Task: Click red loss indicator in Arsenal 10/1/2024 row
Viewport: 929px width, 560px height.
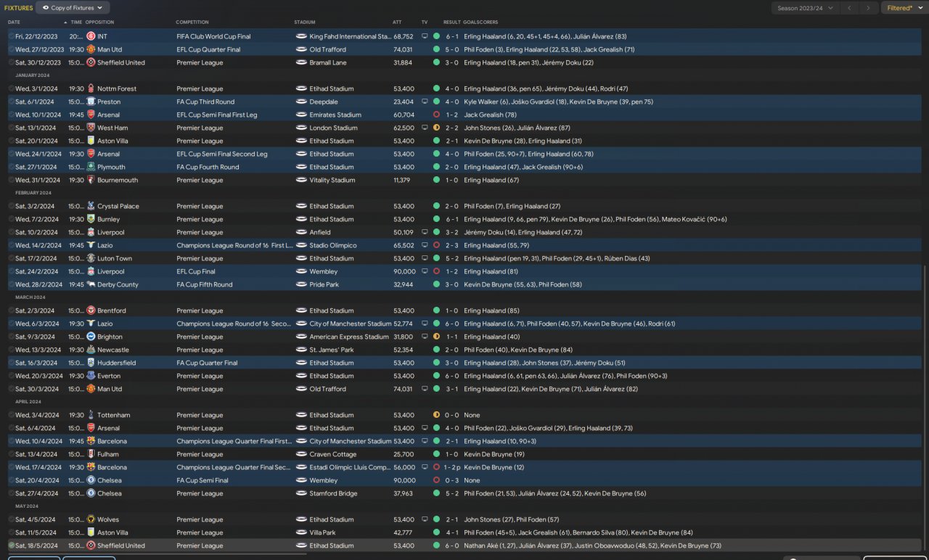Action: (x=436, y=115)
